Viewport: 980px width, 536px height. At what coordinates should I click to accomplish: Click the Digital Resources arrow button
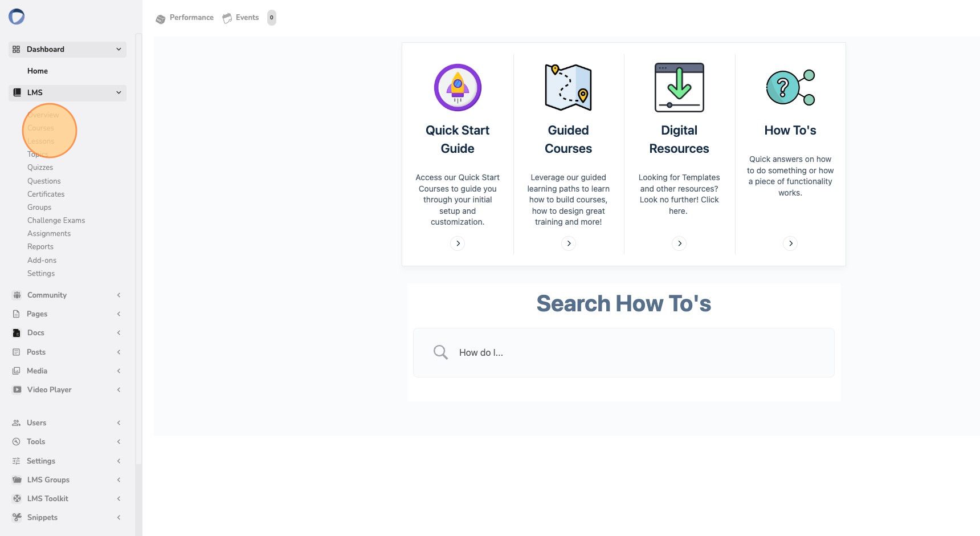[x=679, y=243]
